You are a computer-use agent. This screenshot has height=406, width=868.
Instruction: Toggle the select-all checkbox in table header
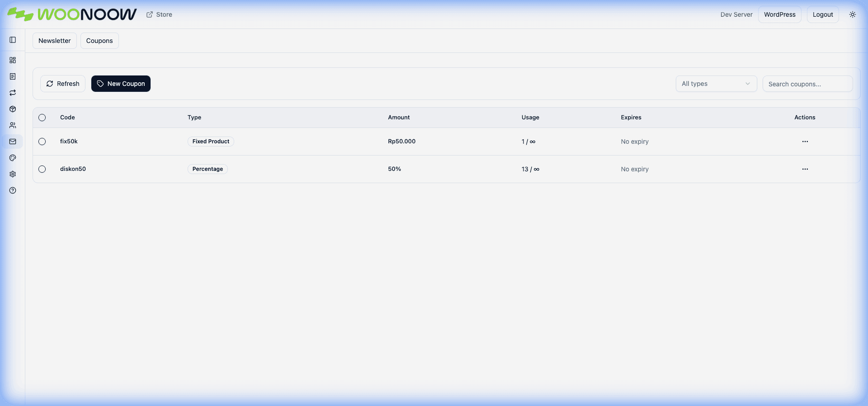42,118
